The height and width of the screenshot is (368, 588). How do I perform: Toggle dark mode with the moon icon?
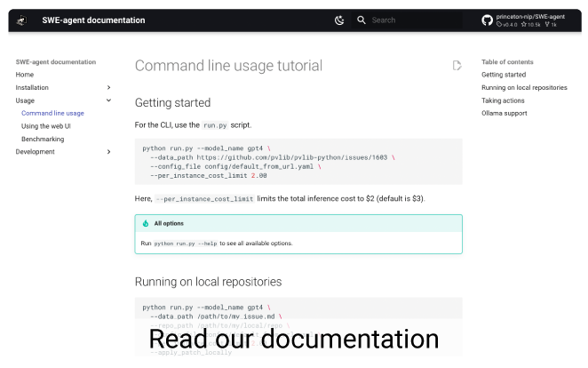click(x=339, y=20)
